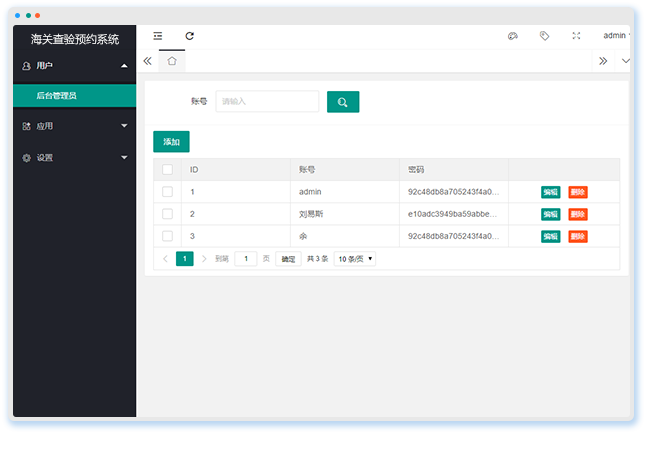Toggle fullscreen mode icon
647x465 pixels.
(576, 36)
